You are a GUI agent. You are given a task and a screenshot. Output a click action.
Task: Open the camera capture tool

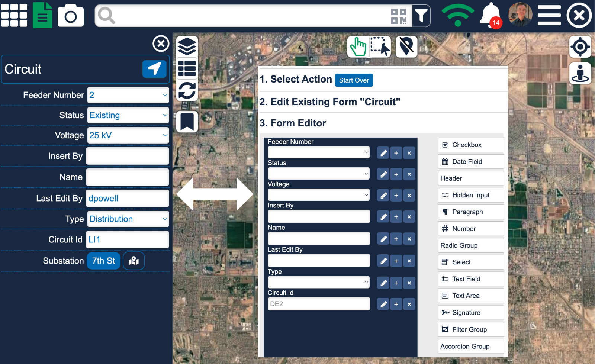(70, 15)
